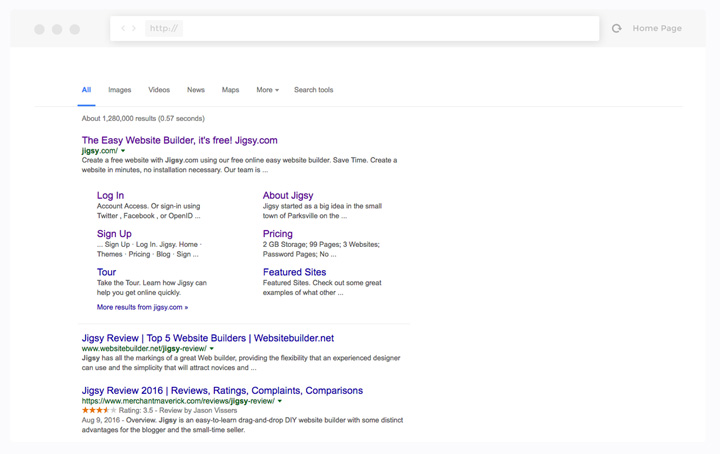Viewport: 720px width, 454px height.
Task: Click the www.websitebuilder.net/jigsy-review/ URL text
Action: pos(144,349)
